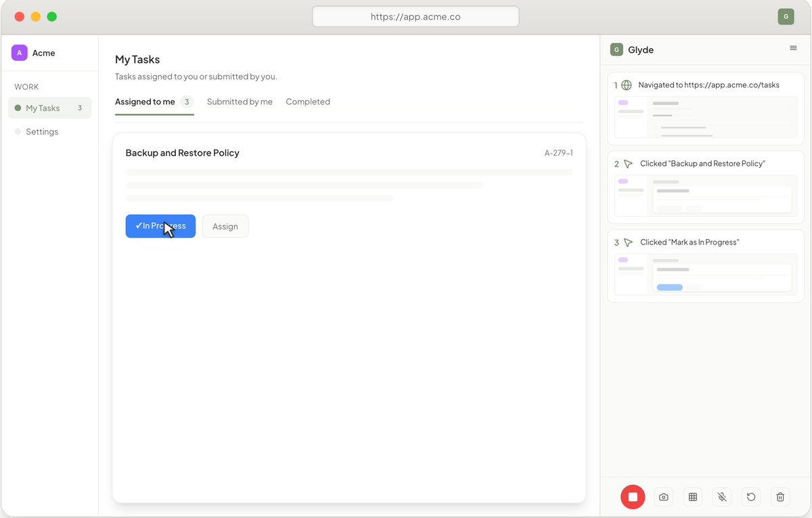Screen dimensions: 812x518
Task: Open step 1 Navigated thumbnail preview
Action: pos(706,117)
